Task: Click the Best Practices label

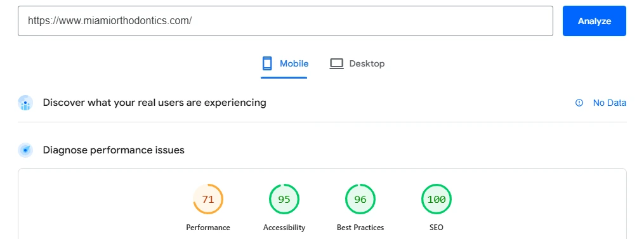Action: [x=360, y=228]
